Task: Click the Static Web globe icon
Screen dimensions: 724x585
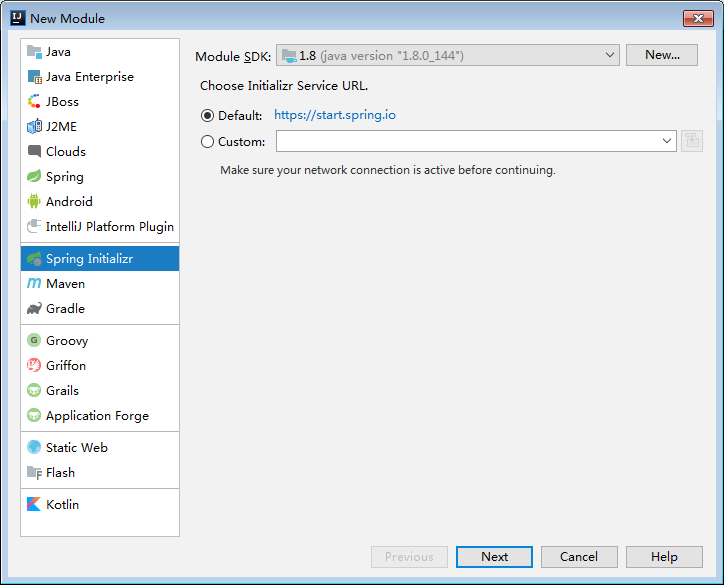Action: tap(34, 447)
